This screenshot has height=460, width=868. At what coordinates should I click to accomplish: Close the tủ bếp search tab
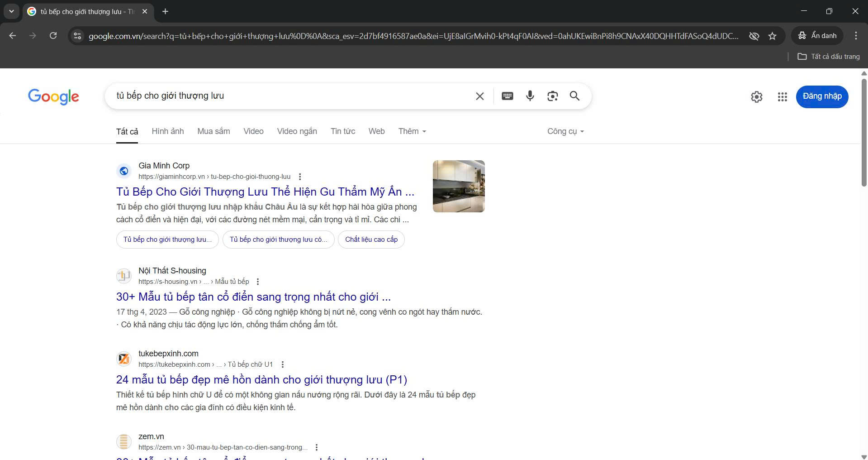[x=145, y=11]
